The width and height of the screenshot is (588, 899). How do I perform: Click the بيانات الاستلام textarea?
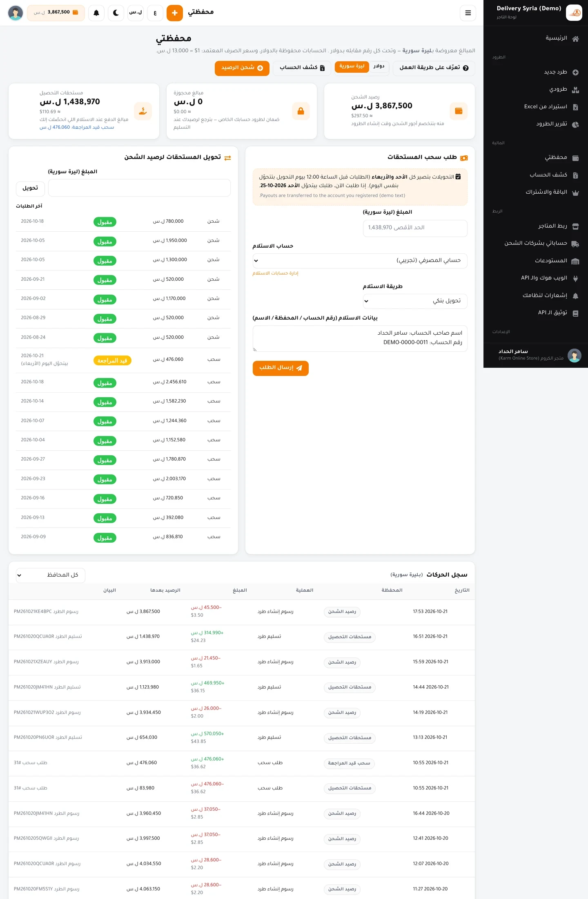point(360,338)
